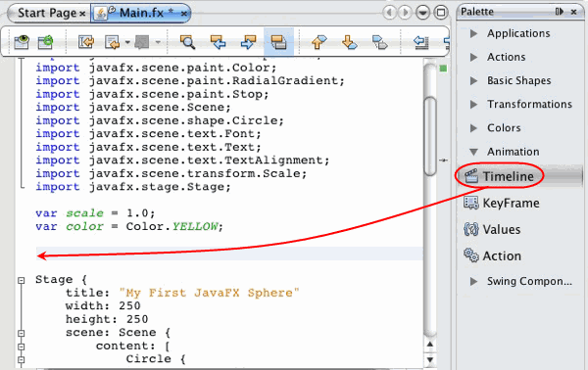Toggle Highlight Search in editor toolbar
Viewport: 588px width, 370px height.
278,41
